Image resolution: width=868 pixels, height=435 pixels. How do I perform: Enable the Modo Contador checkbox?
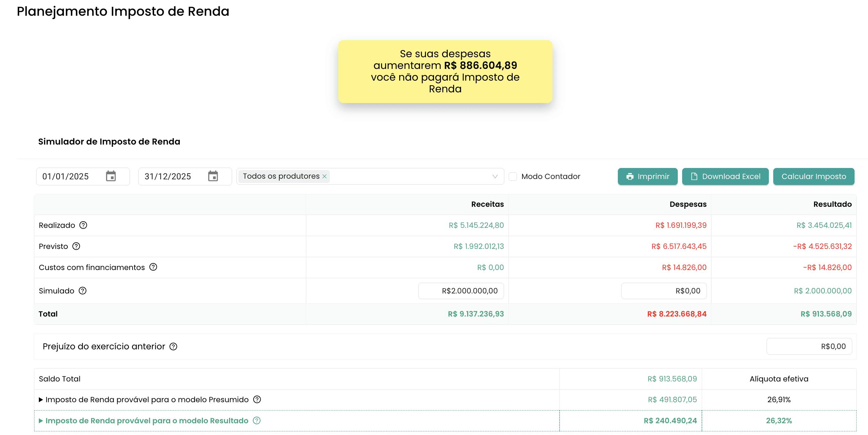512,176
